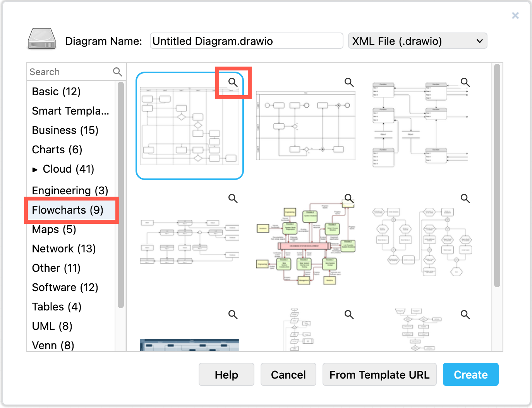Select the Flowcharts category

pyautogui.click(x=67, y=210)
